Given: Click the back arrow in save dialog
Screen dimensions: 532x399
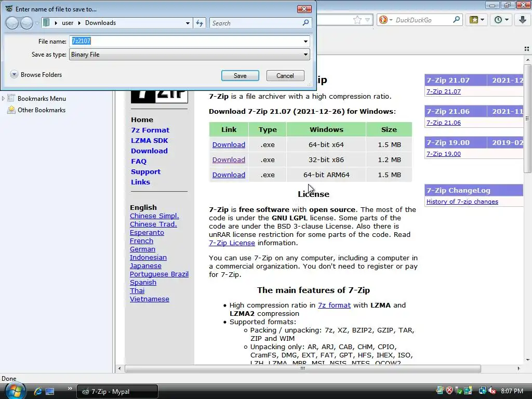Looking at the screenshot, I should tap(12, 23).
